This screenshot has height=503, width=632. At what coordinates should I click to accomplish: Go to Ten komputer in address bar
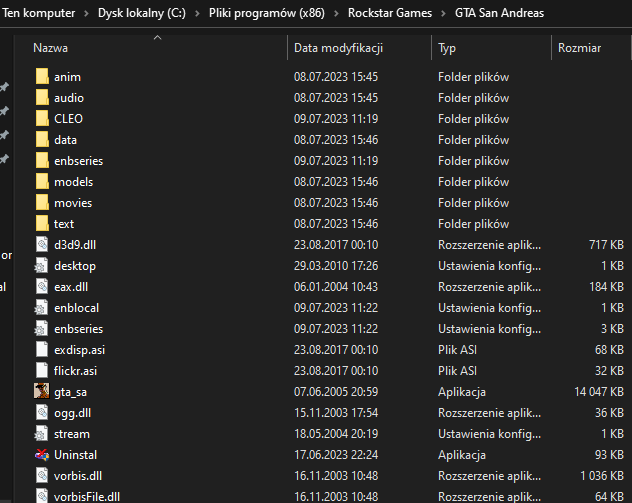click(x=39, y=13)
